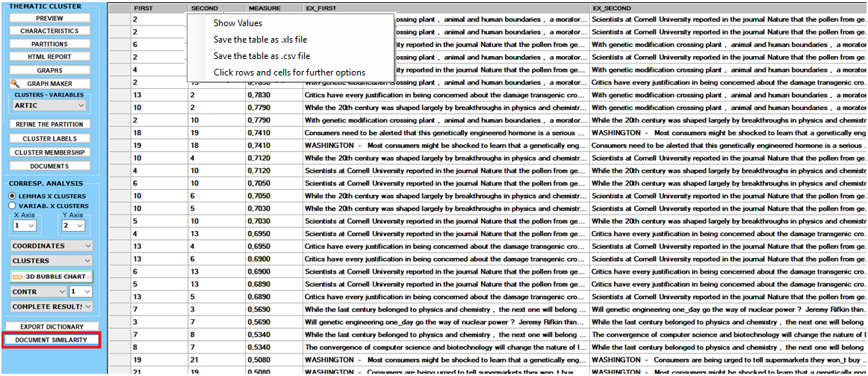Click the 0,7120 cell in the row with FIRST 10
The image size is (868, 376).
275,159
